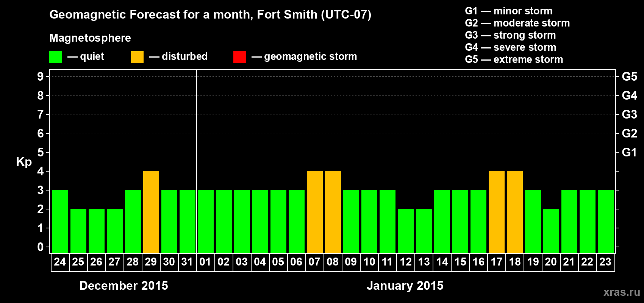Click the December 2015 month label

pos(123,286)
